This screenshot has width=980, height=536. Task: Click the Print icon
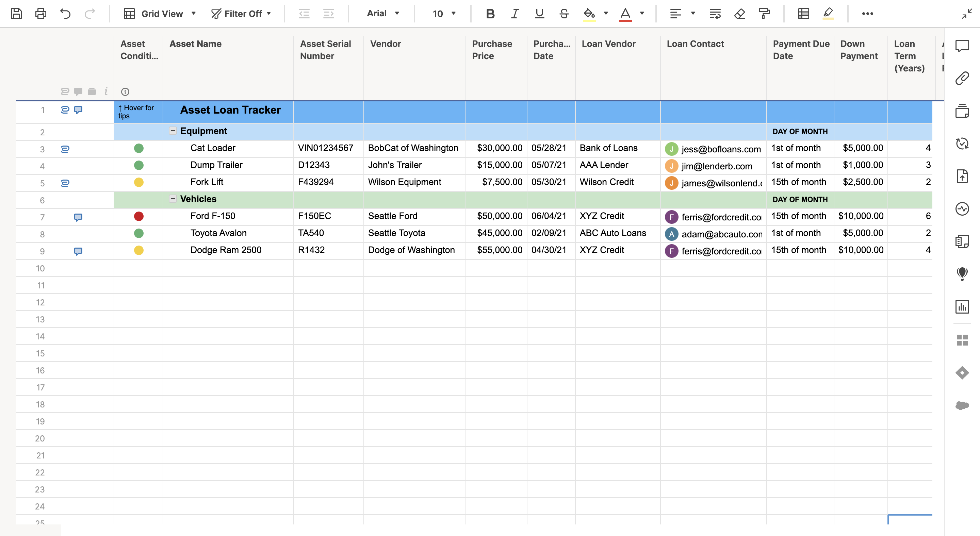pos(41,14)
